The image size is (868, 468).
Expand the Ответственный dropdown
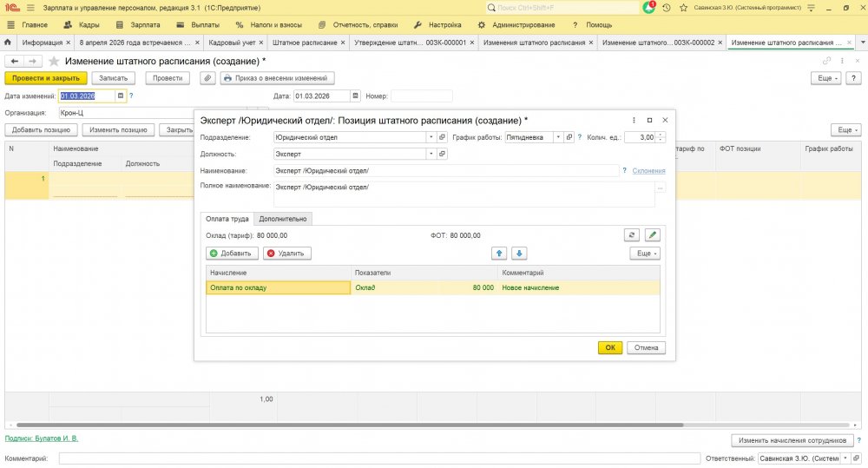tap(845, 458)
